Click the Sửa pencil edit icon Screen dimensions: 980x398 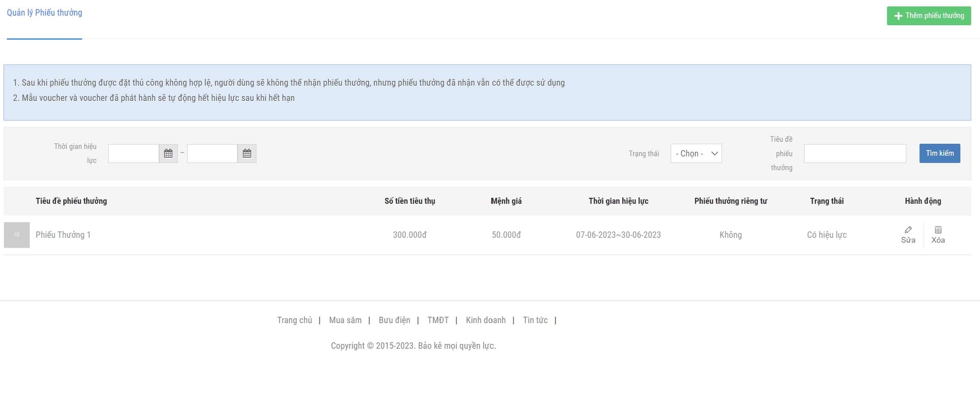click(x=908, y=230)
